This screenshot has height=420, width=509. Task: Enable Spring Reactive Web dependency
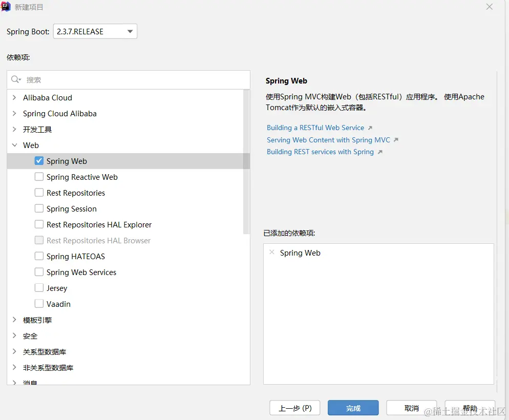click(39, 177)
